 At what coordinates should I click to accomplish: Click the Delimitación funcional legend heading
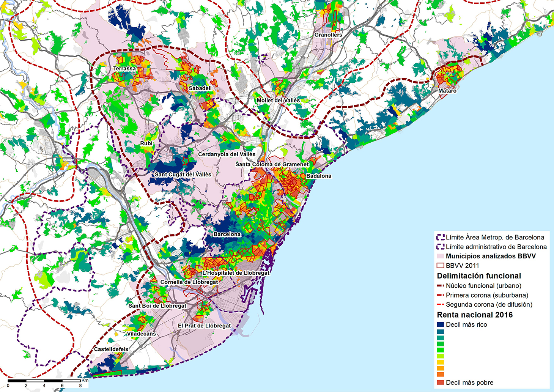(x=479, y=276)
